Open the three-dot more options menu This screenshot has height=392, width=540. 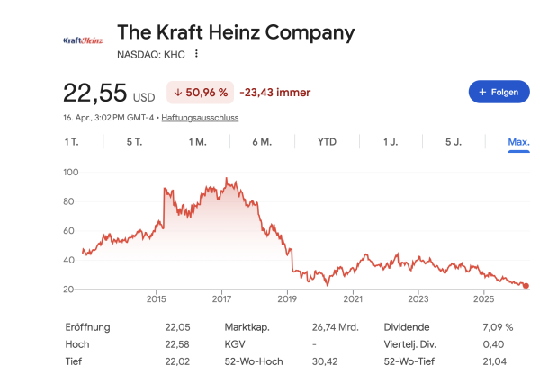point(196,54)
